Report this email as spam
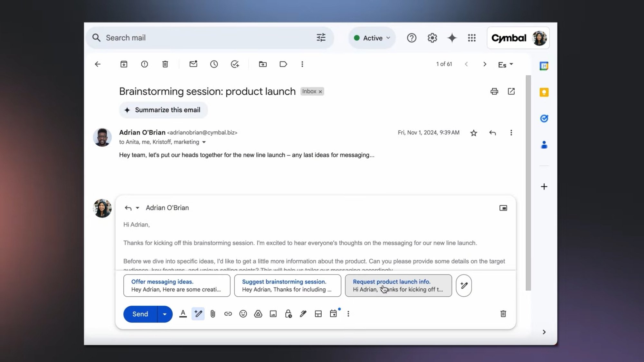This screenshot has width=644, height=362. pos(144,64)
